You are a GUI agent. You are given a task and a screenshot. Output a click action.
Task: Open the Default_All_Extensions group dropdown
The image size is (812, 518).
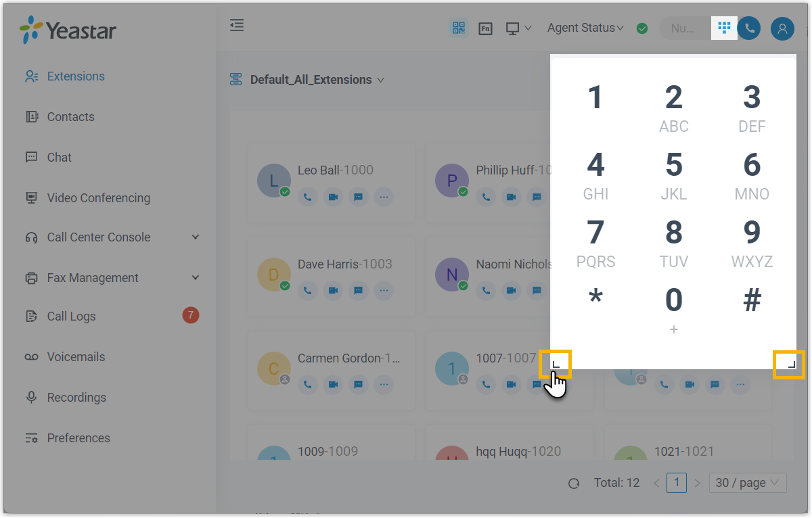coord(317,80)
